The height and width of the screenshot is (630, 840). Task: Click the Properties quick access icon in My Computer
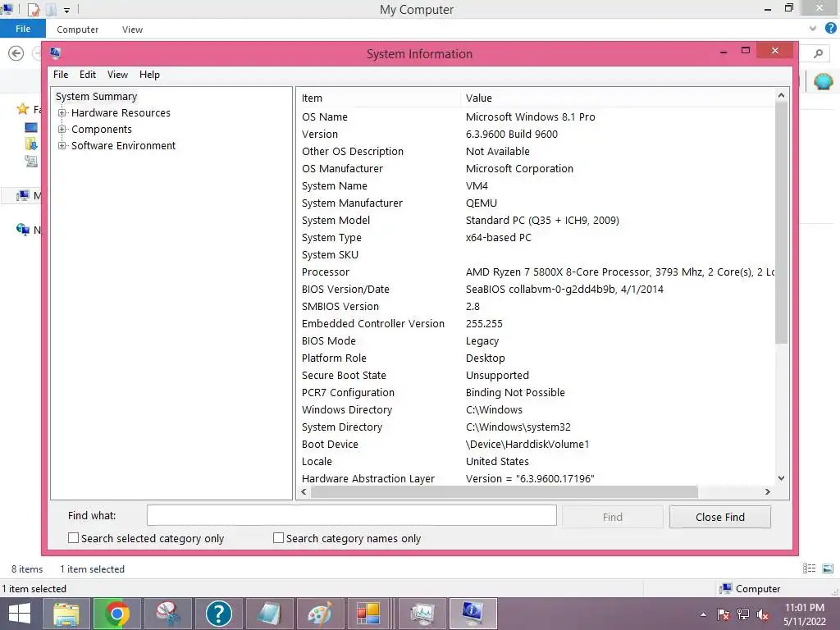(33, 9)
